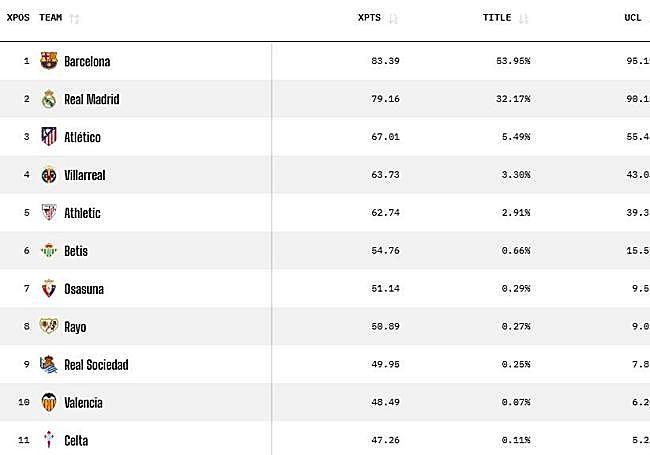Open the Real Sociedad team name link

pos(96,365)
